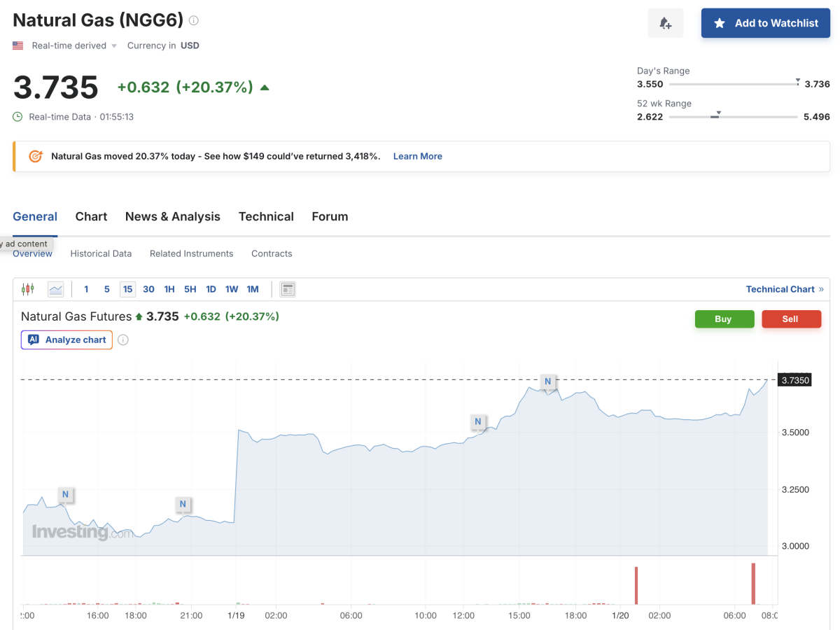840x630 pixels.
Task: Follow the Learn More link
Action: (417, 156)
